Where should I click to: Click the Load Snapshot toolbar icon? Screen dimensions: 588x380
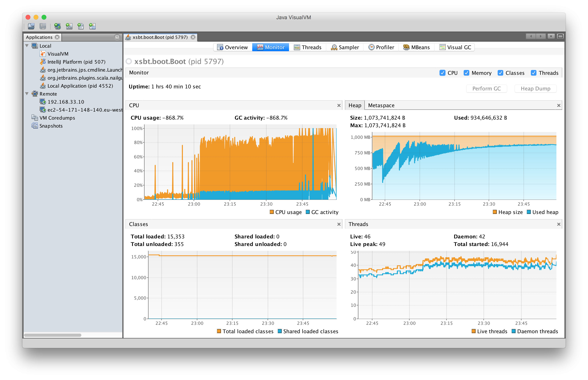tap(31, 26)
